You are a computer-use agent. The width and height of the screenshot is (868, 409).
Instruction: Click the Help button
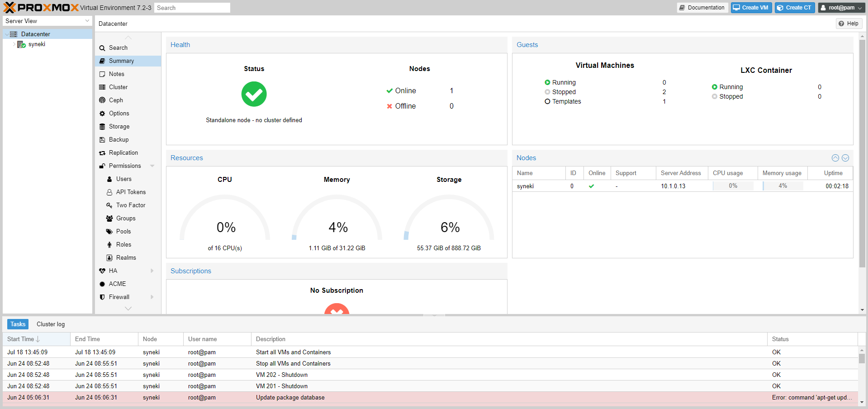coord(849,24)
